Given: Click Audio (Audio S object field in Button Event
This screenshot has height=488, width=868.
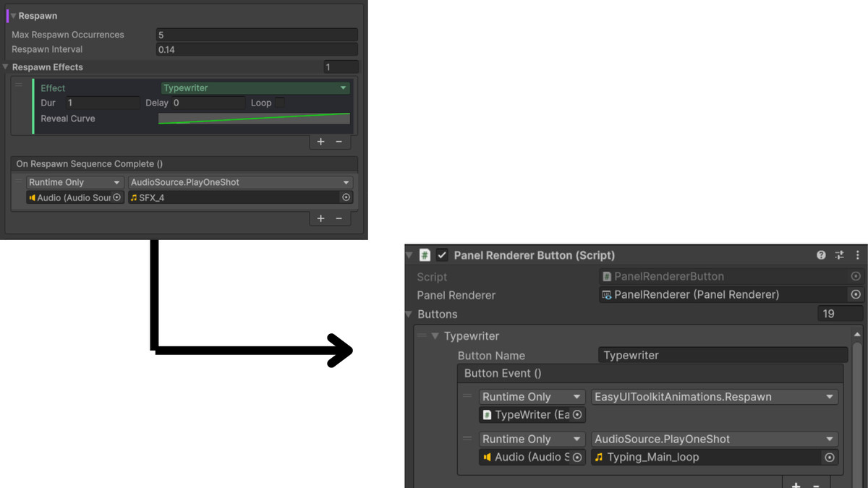Looking at the screenshot, I should click(525, 458).
